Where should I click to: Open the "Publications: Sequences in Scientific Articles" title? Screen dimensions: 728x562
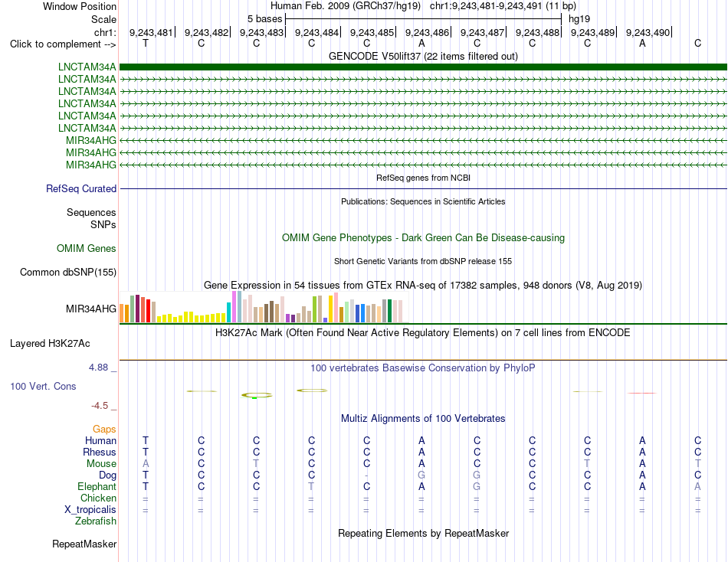423,201
